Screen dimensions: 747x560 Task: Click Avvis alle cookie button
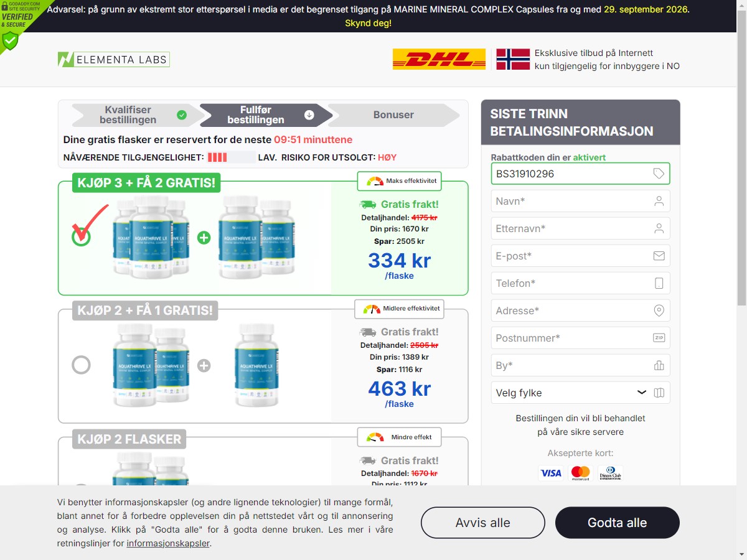(x=483, y=523)
